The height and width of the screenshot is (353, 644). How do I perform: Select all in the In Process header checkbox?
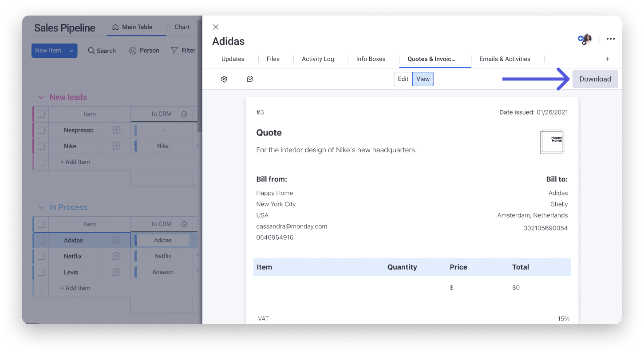pos(41,224)
